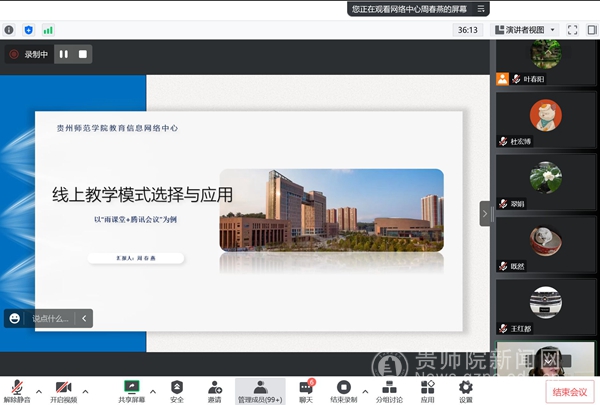The width and height of the screenshot is (600, 405).
Task: Select 杜宏博's participant thumbnail
Action: pyautogui.click(x=545, y=122)
